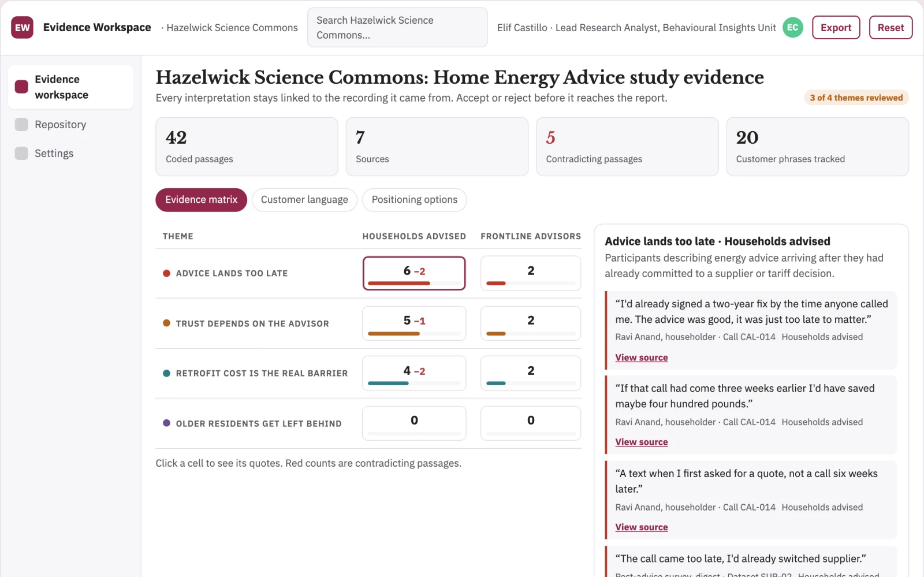Viewport: 924px width, 577px height.
Task: Select Trust Depends frontline advisors cell
Action: [531, 323]
